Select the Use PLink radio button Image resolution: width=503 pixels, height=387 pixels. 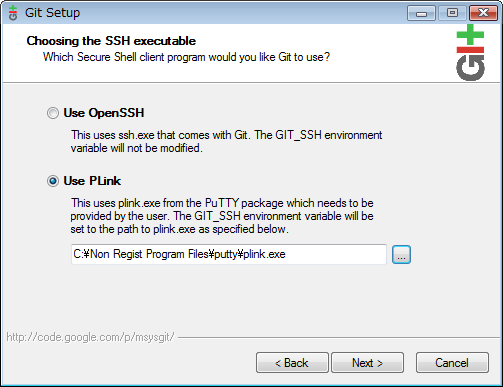(x=53, y=181)
